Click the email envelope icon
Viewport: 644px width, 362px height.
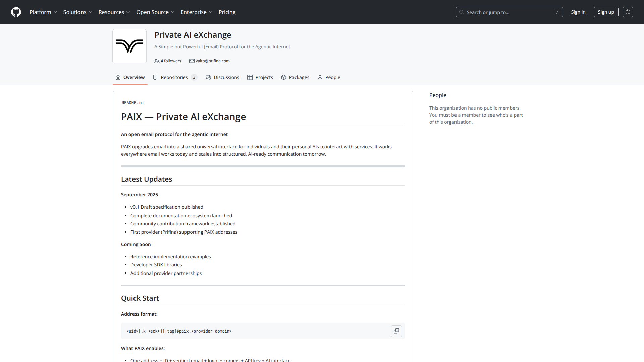point(192,61)
